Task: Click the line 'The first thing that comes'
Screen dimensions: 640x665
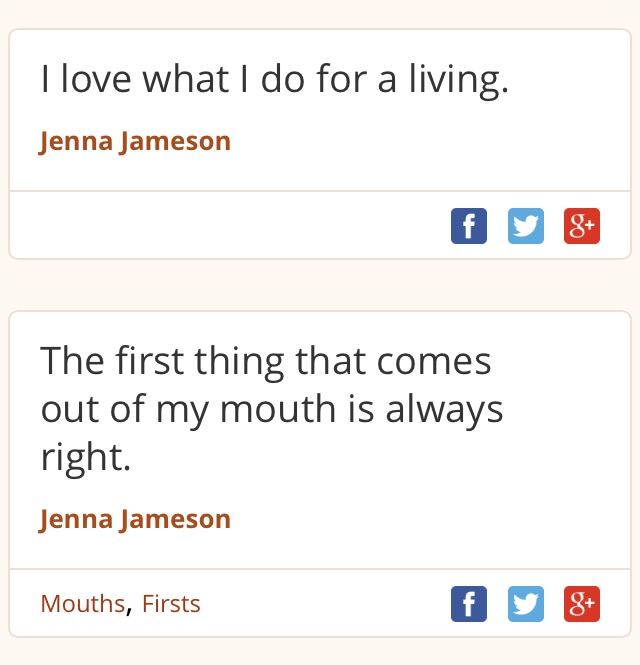Action: 266,361
